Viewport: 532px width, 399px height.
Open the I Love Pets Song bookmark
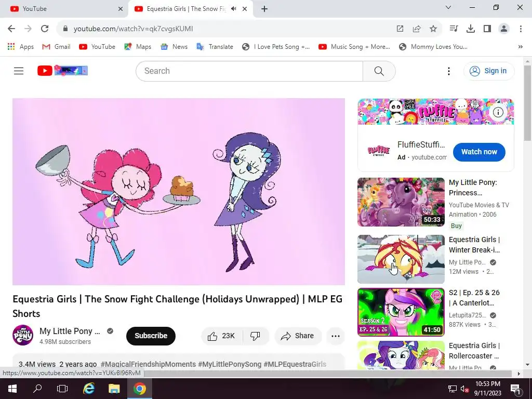coord(276,47)
